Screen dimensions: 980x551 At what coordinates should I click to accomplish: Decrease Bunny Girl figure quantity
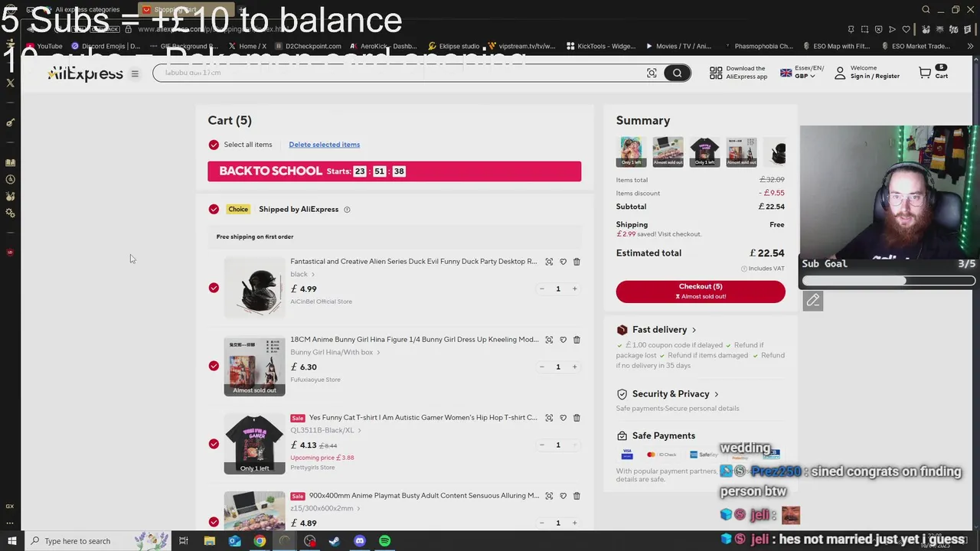(541, 367)
